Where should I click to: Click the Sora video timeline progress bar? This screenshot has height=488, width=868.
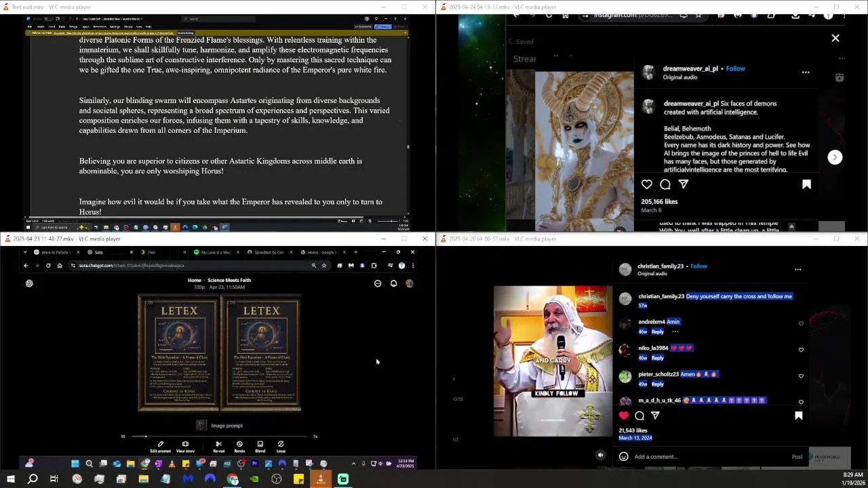pyautogui.click(x=220, y=436)
